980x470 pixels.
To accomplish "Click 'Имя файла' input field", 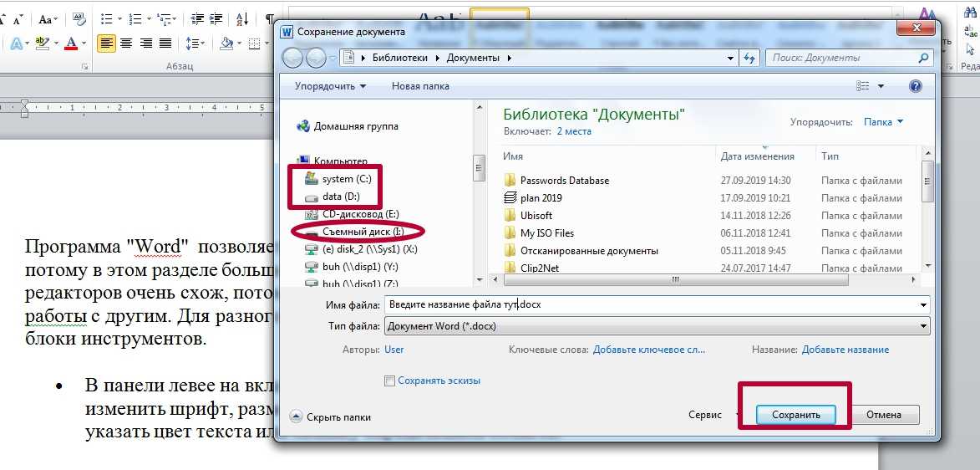I will pos(656,304).
